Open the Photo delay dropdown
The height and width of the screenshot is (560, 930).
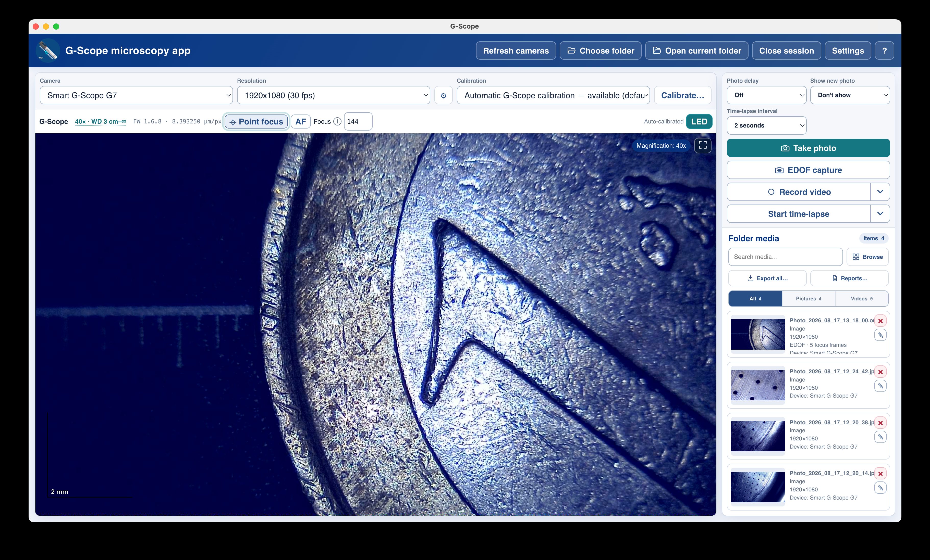click(767, 95)
